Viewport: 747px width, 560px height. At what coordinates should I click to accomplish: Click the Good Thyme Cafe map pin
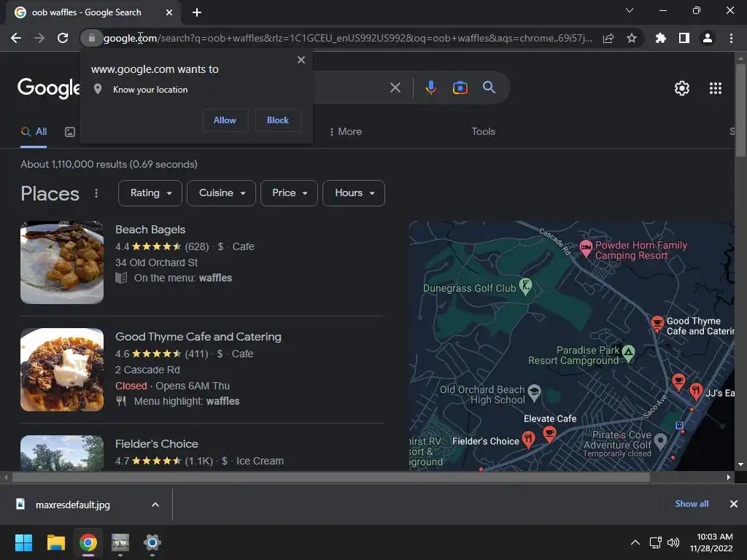[657, 324]
